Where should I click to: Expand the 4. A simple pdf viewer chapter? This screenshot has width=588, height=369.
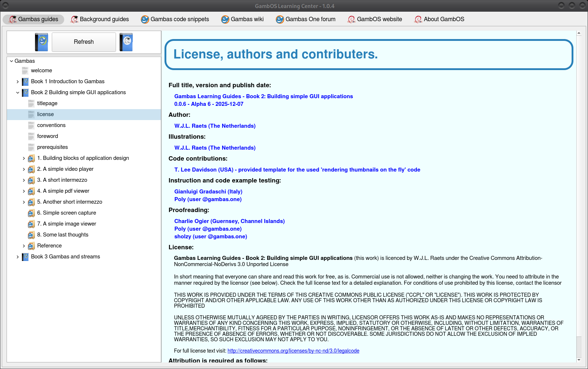tap(24, 191)
